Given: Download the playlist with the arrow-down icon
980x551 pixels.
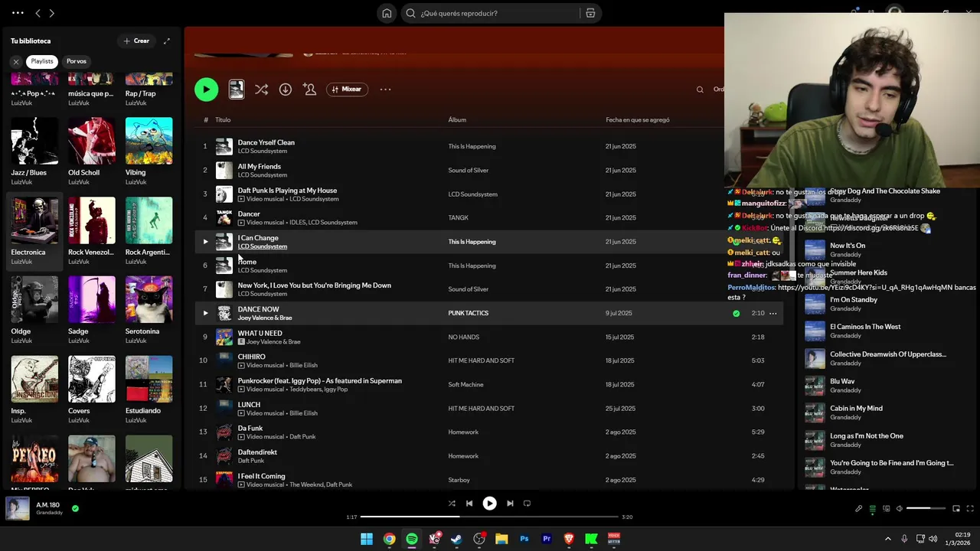Looking at the screenshot, I should click(286, 90).
